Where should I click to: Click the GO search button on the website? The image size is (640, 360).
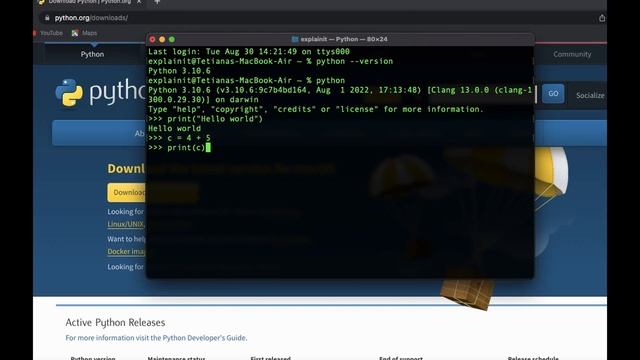coord(553,93)
